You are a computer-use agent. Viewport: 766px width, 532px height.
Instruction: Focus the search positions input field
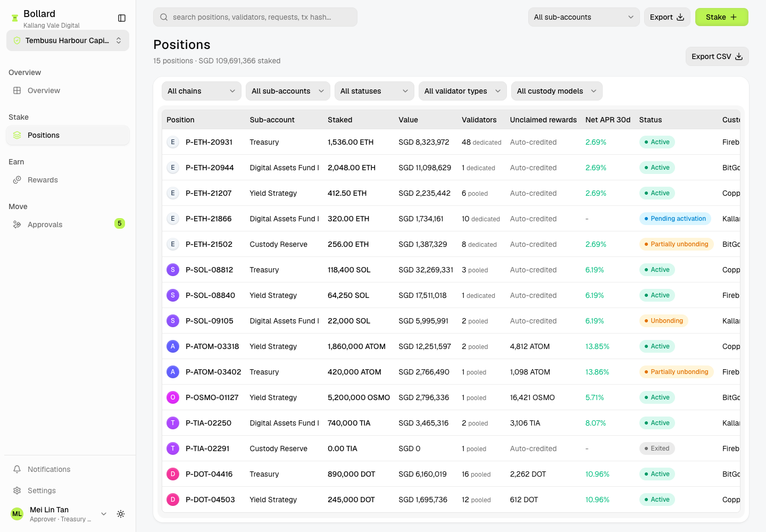[x=255, y=17]
